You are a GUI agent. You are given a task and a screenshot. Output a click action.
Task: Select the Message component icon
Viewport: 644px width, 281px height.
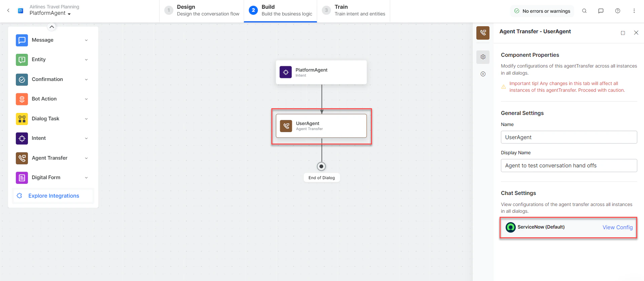click(x=22, y=40)
